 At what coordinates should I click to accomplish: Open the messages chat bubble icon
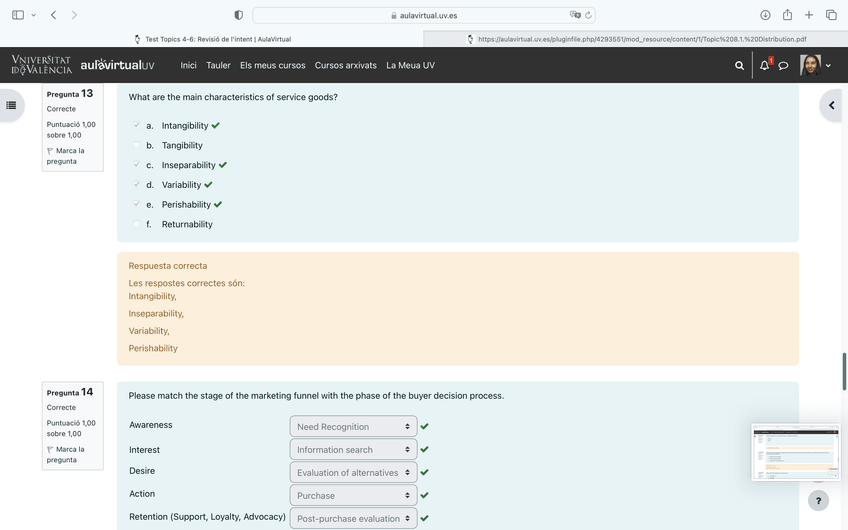(784, 66)
